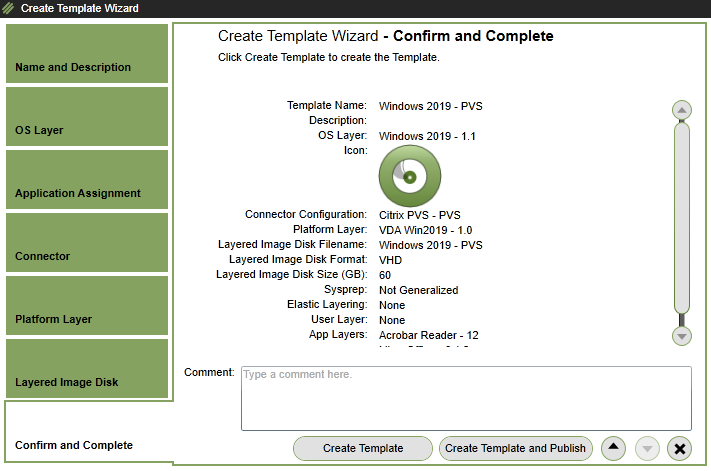The height and width of the screenshot is (471, 711).
Task: Go back using the up arrow button
Action: [616, 448]
